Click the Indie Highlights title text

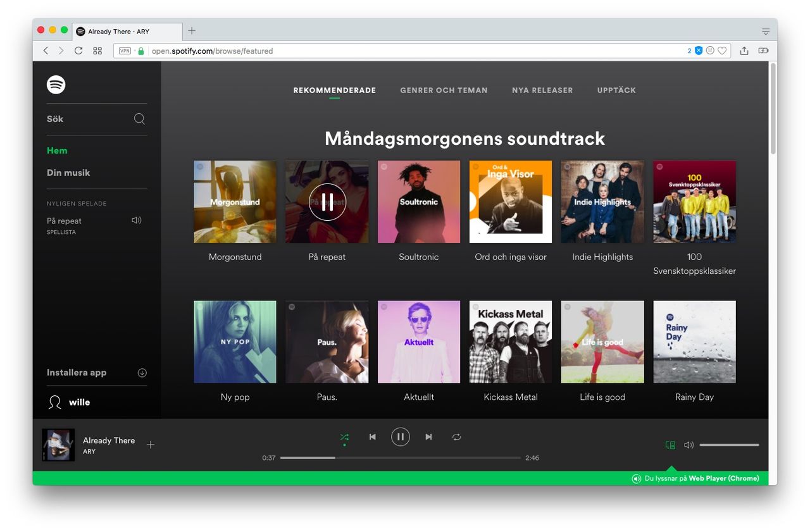pos(602,257)
